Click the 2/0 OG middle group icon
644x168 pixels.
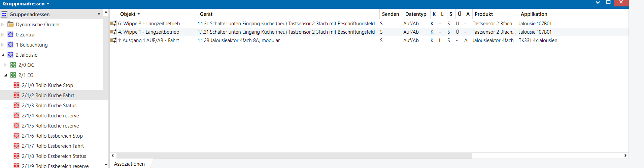(x=13, y=65)
